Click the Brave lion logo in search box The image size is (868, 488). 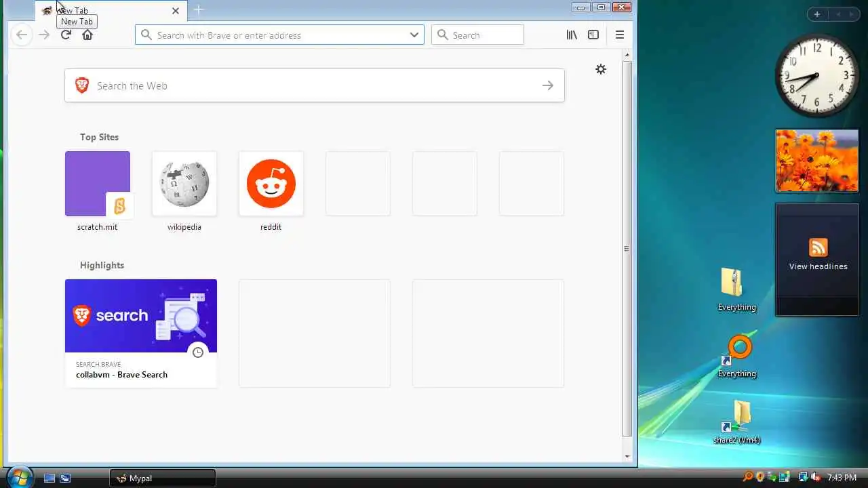82,85
